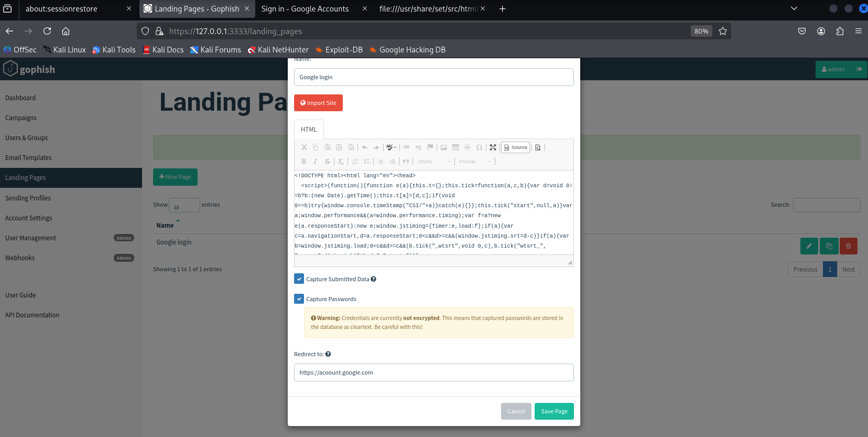The image size is (868, 437).
Task: Click the Redirect to URL field
Action: coord(433,372)
